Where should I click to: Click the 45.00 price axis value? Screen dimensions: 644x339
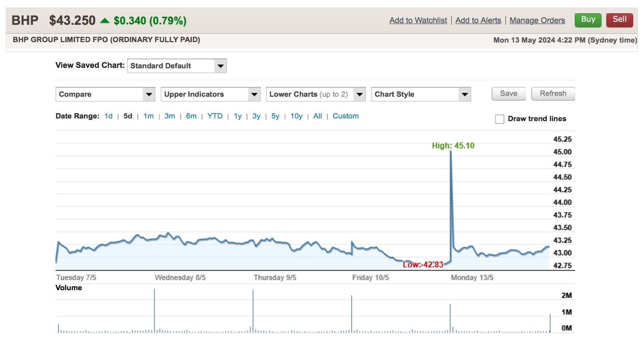pos(562,152)
